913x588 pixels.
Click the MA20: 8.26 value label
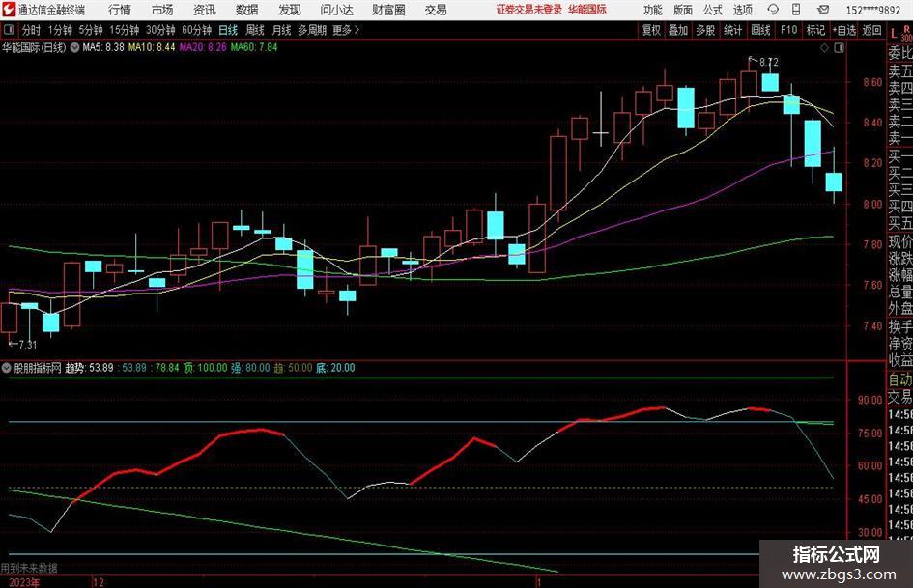[203, 47]
